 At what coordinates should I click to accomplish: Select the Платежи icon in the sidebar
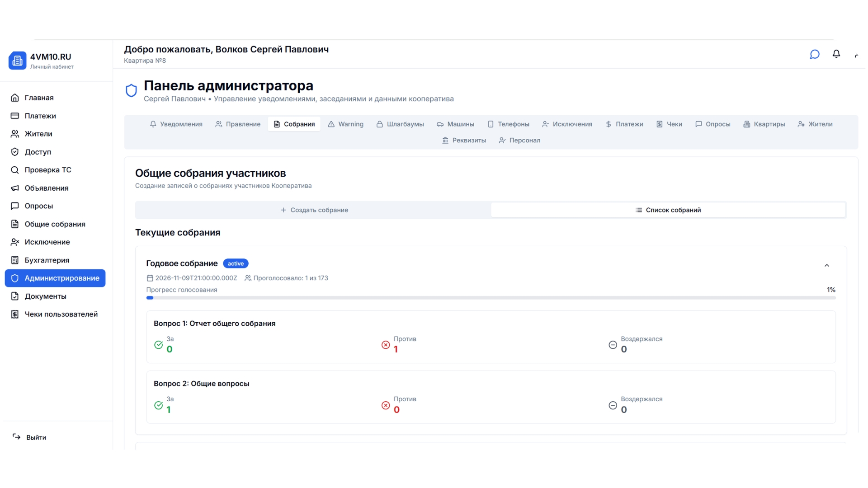point(14,116)
